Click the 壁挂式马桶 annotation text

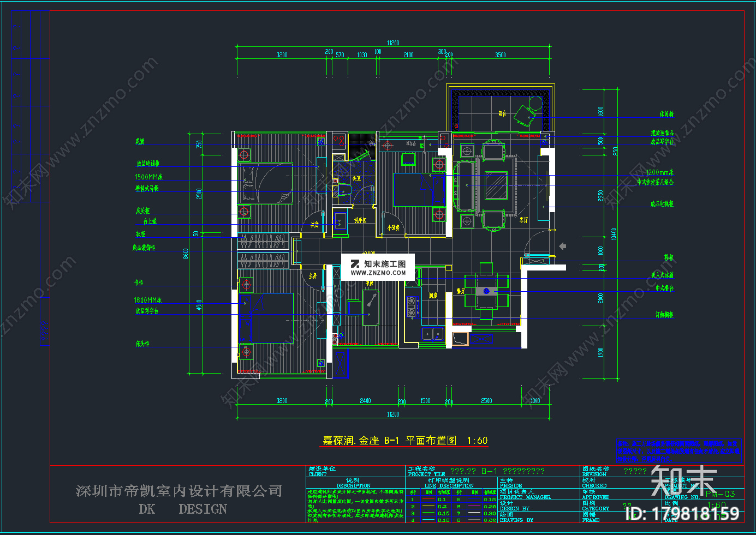[147, 188]
